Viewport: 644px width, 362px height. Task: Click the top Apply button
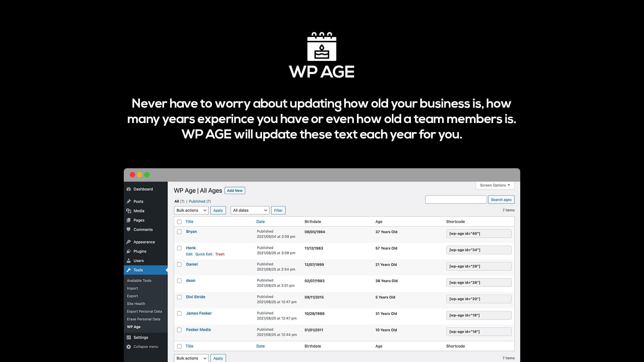pyautogui.click(x=218, y=210)
